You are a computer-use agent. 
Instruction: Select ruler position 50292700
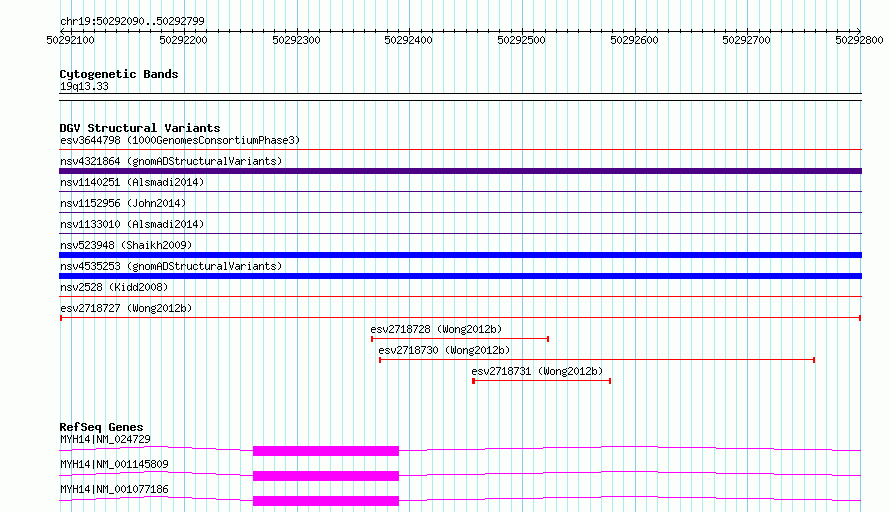tap(746, 40)
